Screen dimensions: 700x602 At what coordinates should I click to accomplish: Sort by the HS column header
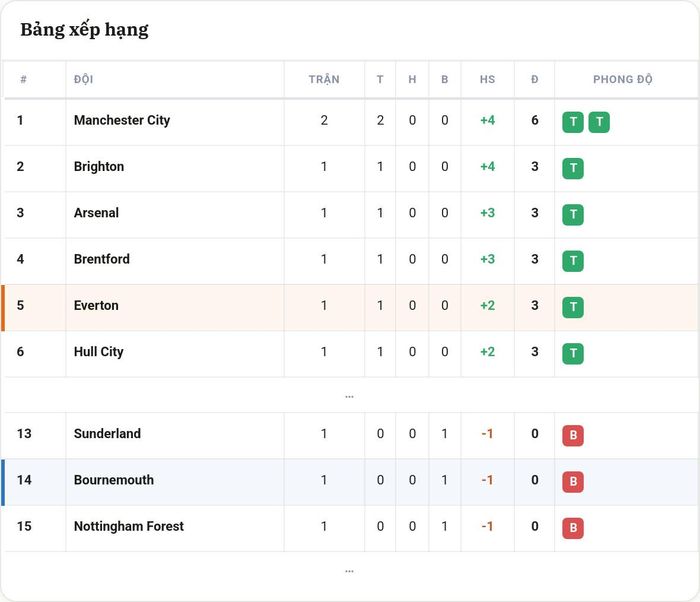[488, 79]
